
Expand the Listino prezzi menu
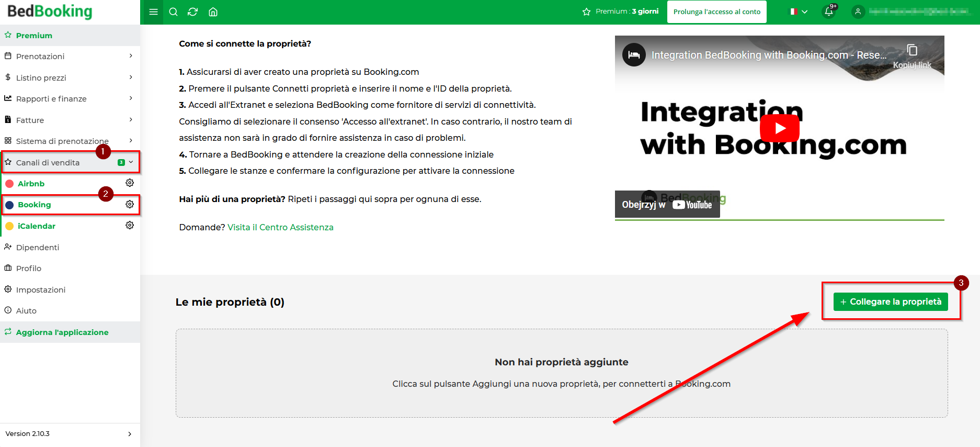[70, 77]
